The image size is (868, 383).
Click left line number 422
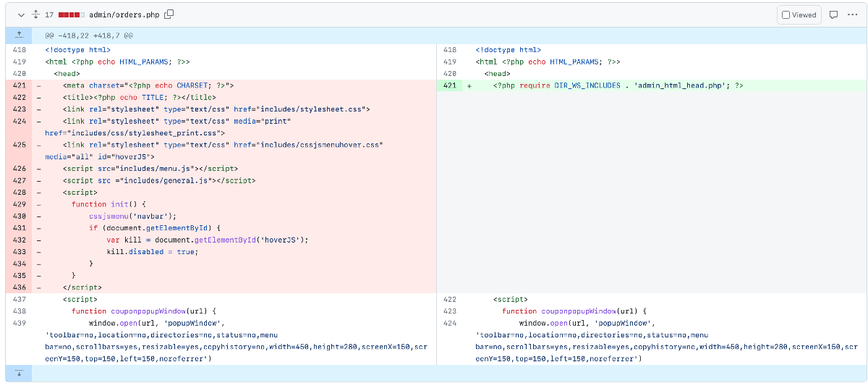pos(19,97)
